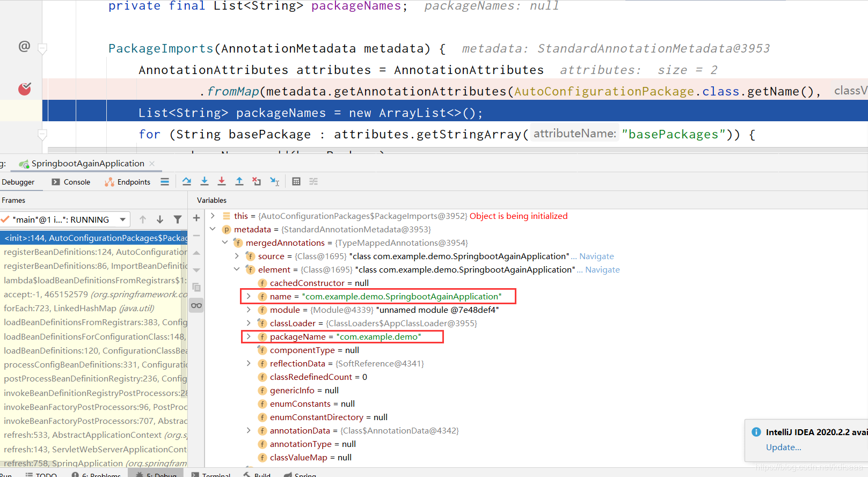Click the Step Into icon

[204, 181]
